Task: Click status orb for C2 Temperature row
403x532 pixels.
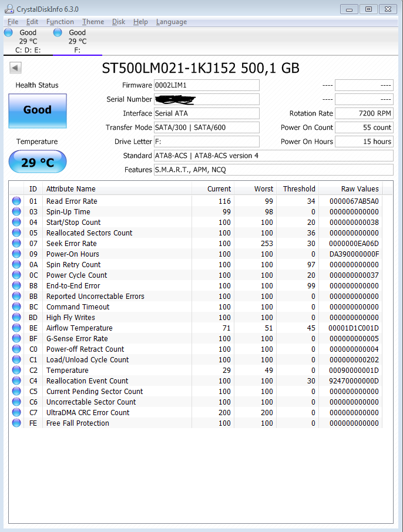Action: point(16,370)
